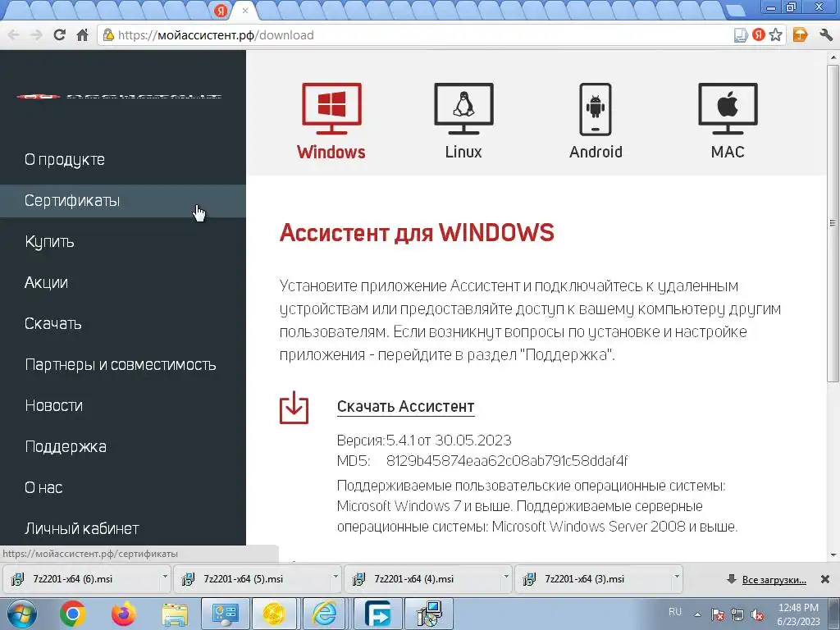This screenshot has height=630, width=840.
Task: Open the О нас menu item
Action: coord(43,487)
